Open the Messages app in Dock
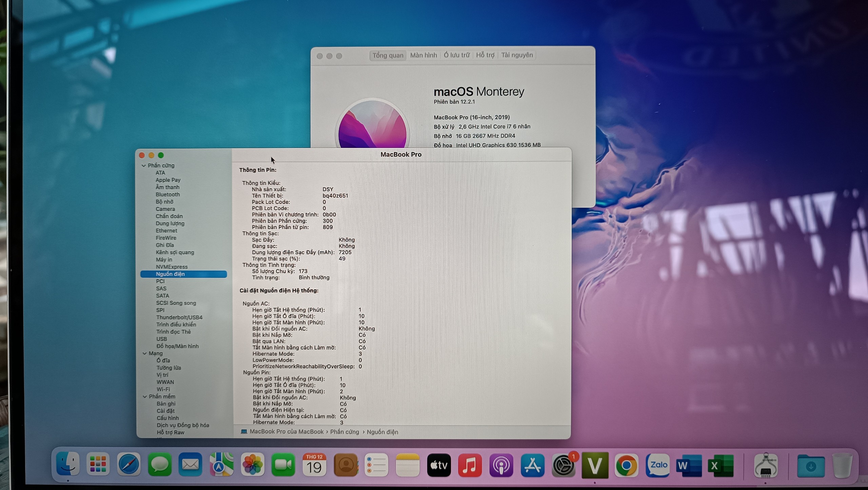 point(160,464)
